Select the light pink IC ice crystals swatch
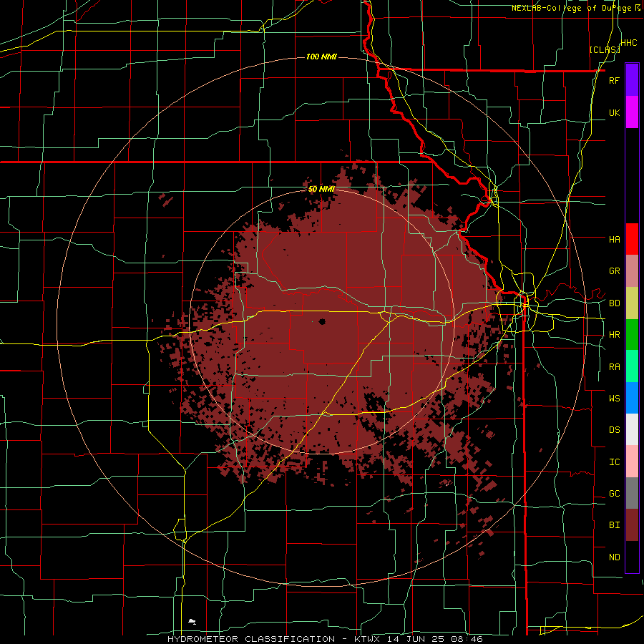 tap(632, 462)
